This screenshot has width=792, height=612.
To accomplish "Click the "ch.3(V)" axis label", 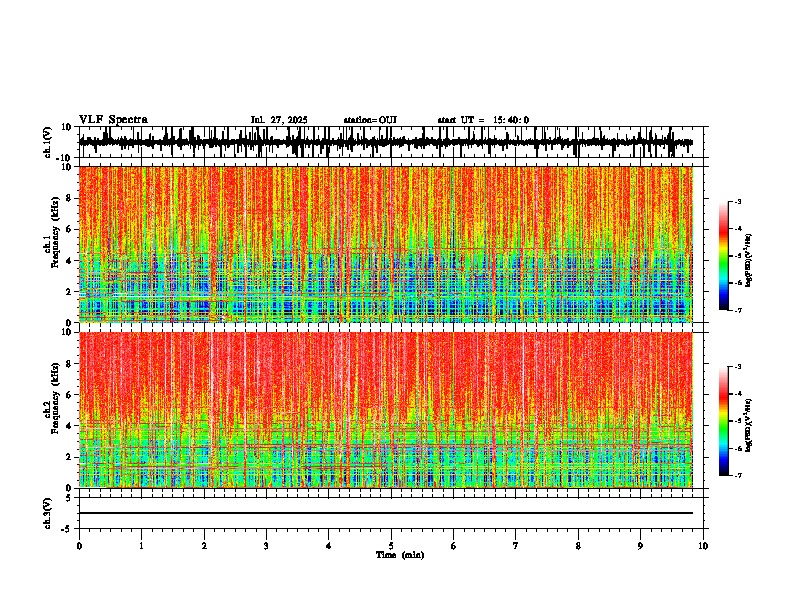I will [x=48, y=513].
